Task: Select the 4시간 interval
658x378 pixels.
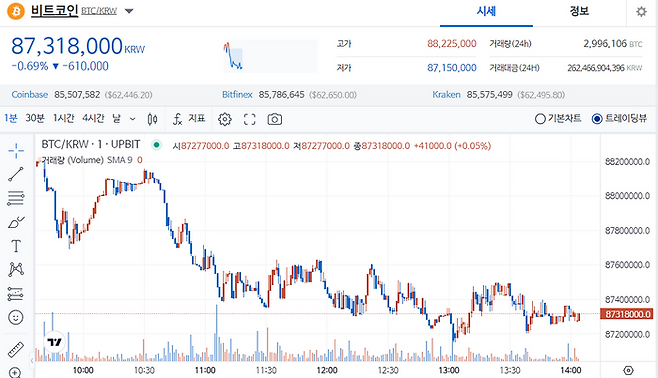Action: [x=93, y=118]
